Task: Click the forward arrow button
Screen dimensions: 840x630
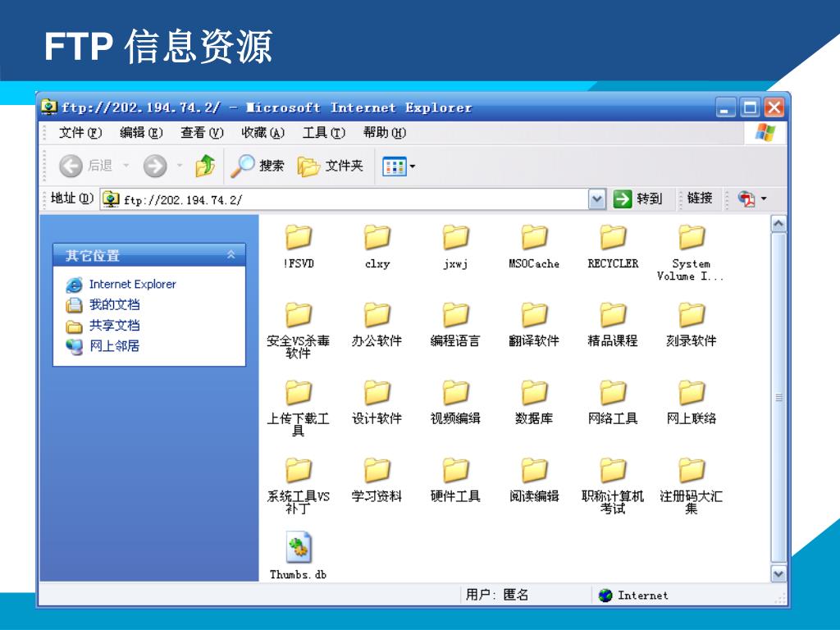Action: 155,166
